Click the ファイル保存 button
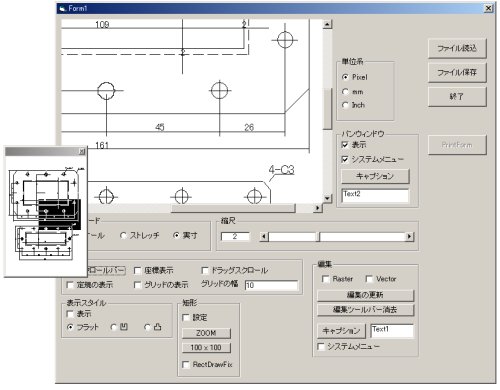Image resolution: width=500 pixels, height=390 pixels. coord(457,72)
